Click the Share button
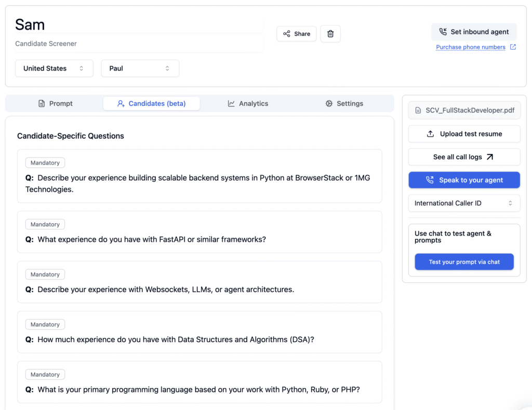The height and width of the screenshot is (410, 532). point(296,34)
